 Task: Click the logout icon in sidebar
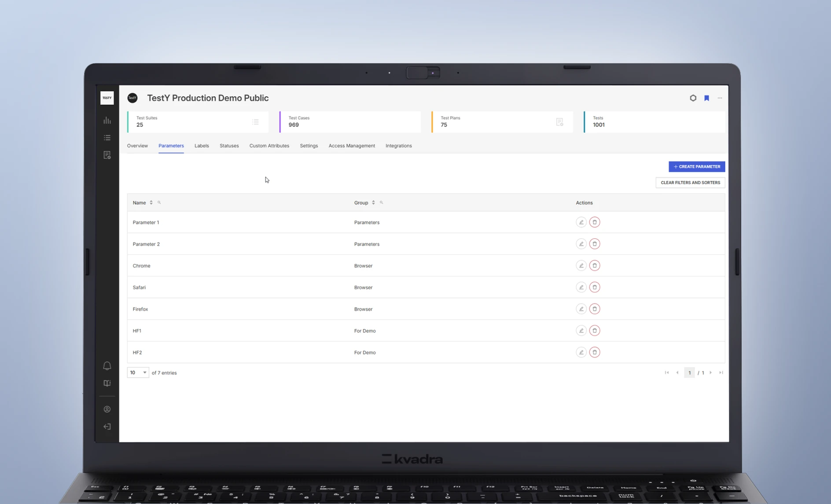tap(107, 427)
